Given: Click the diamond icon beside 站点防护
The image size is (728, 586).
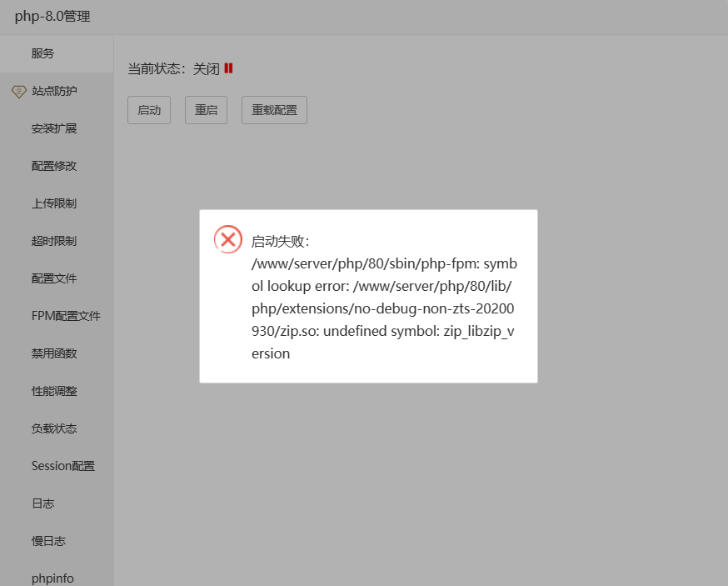Looking at the screenshot, I should click(18, 92).
